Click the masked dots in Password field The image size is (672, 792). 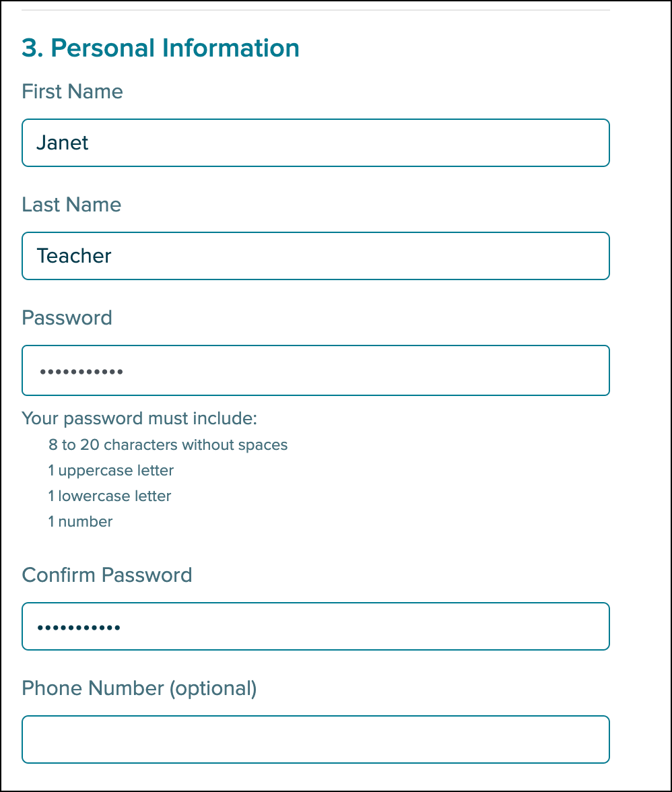(x=81, y=371)
